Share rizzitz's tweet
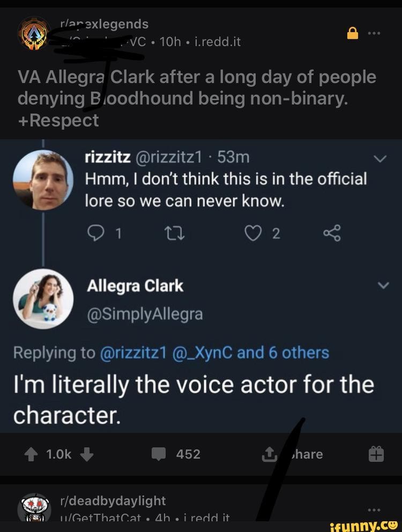 click(x=332, y=233)
